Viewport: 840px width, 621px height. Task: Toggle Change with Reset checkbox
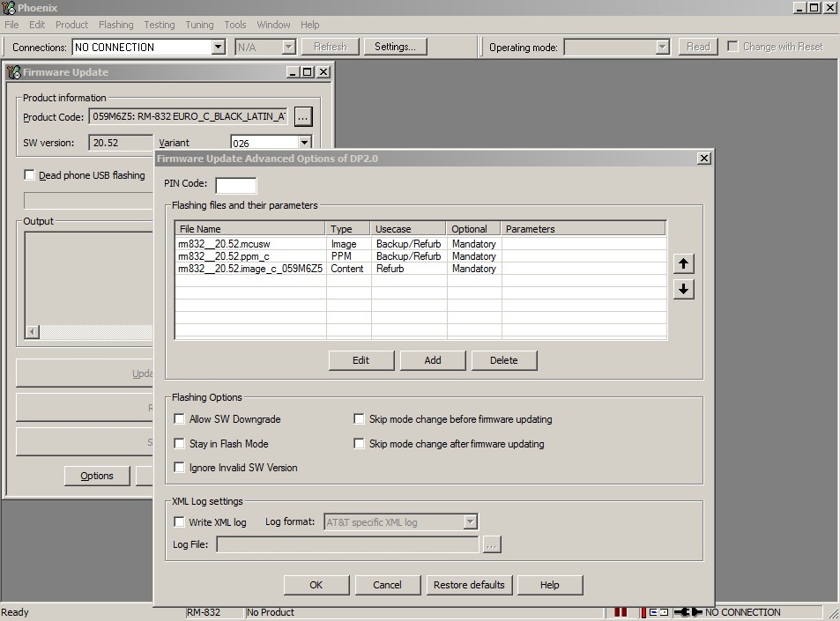(x=732, y=46)
